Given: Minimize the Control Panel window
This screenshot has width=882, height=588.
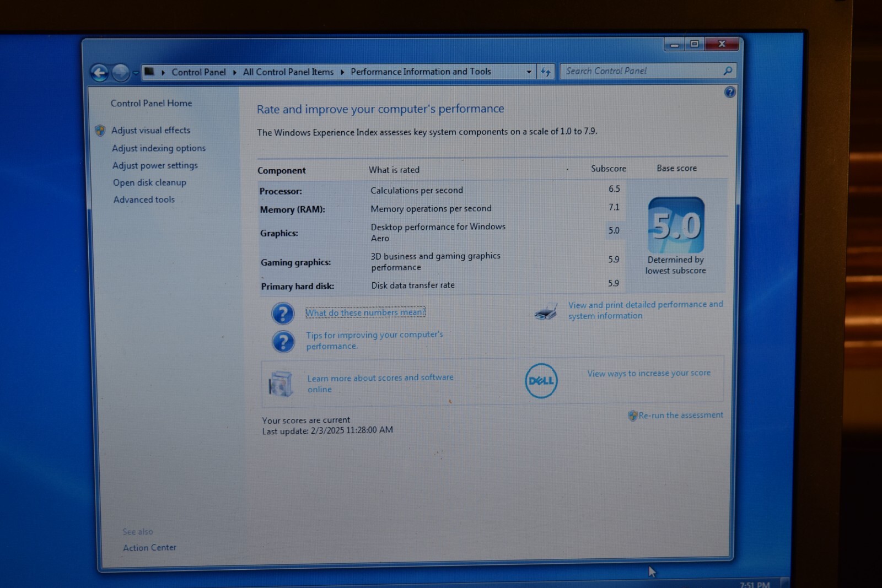Looking at the screenshot, I should pos(674,44).
